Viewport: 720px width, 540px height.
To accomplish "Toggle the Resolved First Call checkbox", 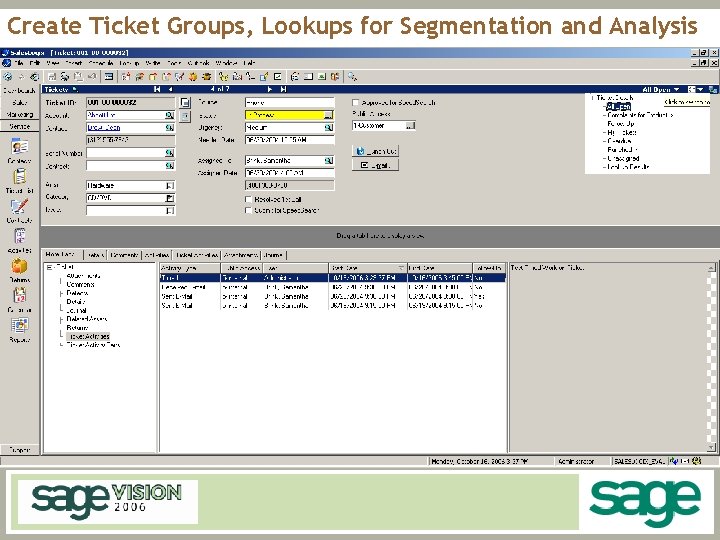I will click(249, 198).
